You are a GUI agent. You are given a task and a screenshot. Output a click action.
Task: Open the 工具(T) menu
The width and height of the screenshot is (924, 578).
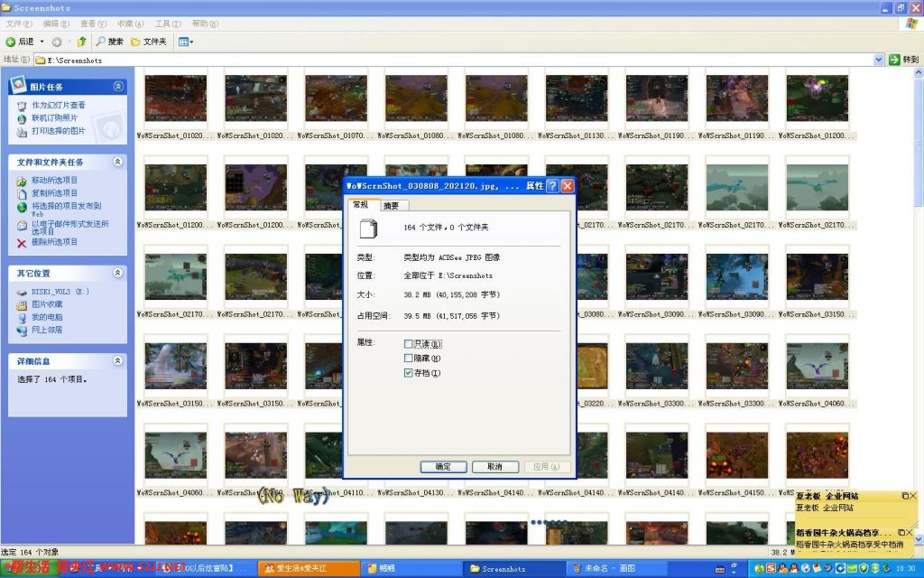coord(168,23)
